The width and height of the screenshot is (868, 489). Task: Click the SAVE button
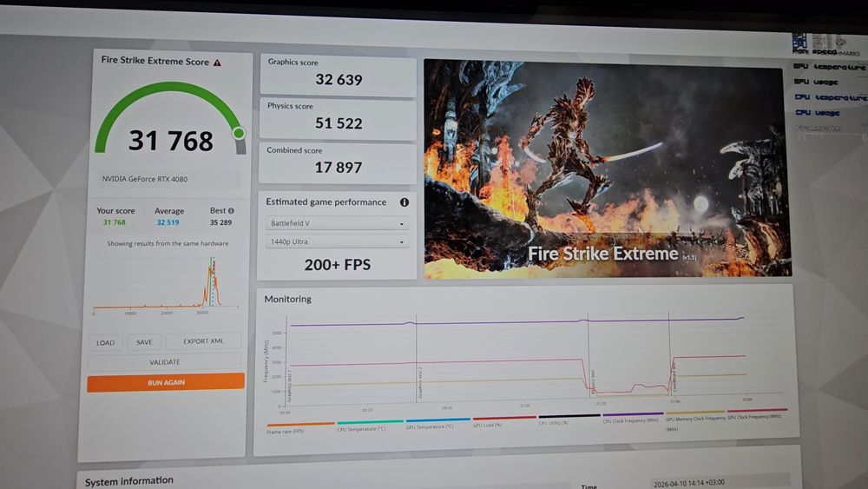(144, 342)
